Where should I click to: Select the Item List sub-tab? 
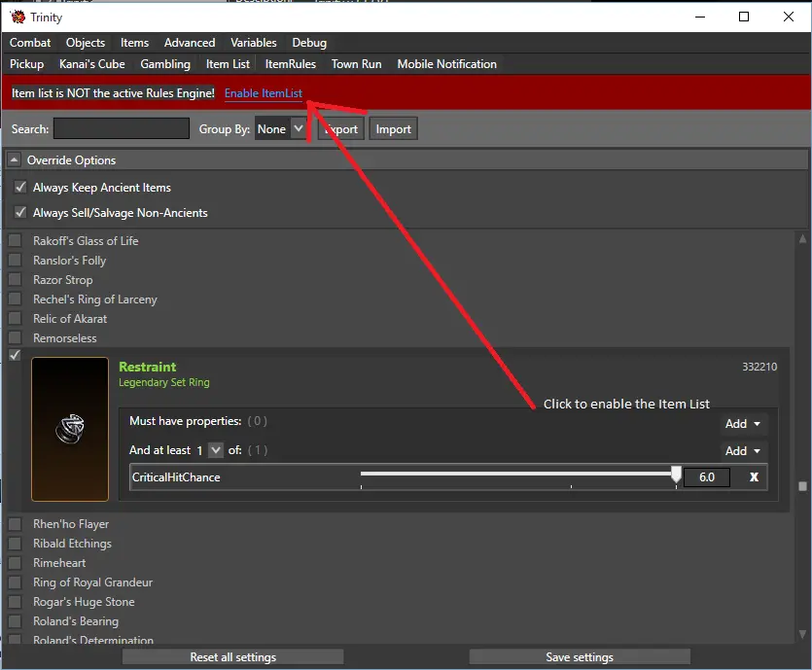click(228, 63)
